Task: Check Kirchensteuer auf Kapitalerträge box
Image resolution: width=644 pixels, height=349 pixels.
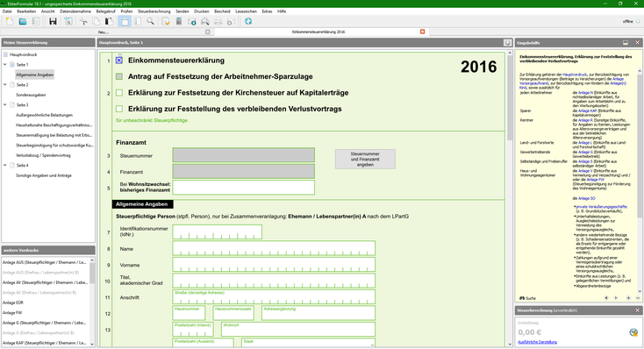Action: [x=119, y=93]
